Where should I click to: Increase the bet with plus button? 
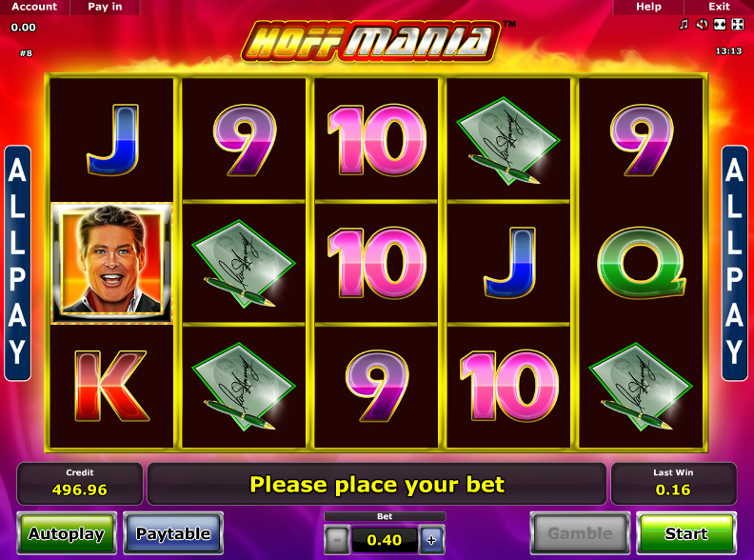[x=431, y=540]
